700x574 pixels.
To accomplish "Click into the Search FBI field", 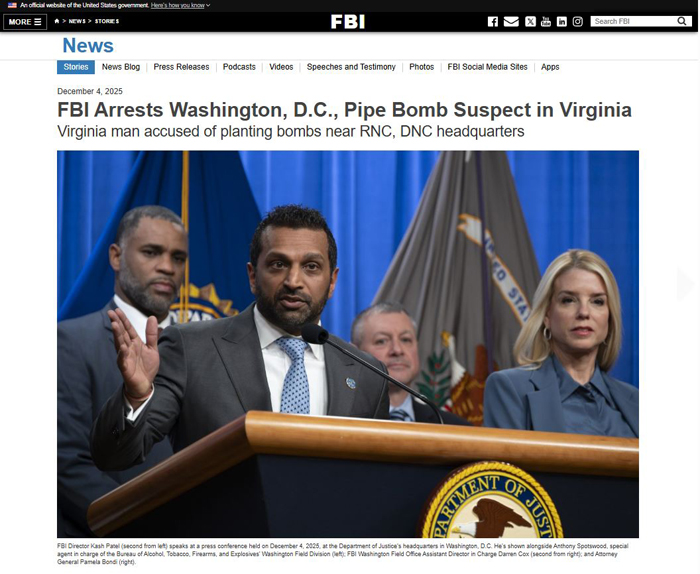I will click(634, 21).
